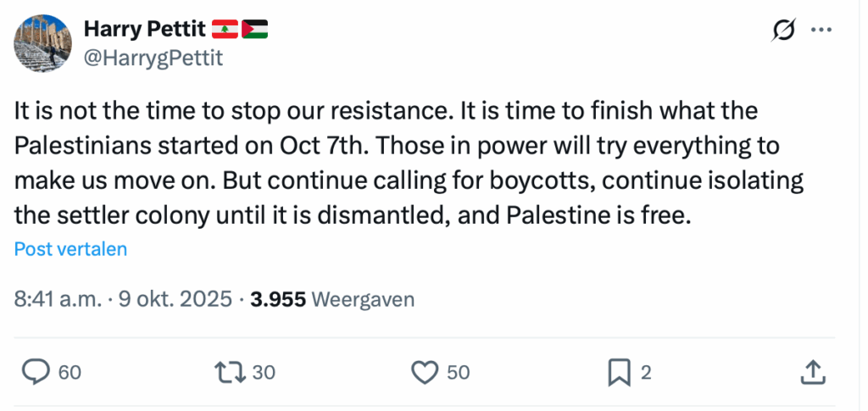
Task: Click the reply speech bubble icon
Action: click(x=36, y=371)
